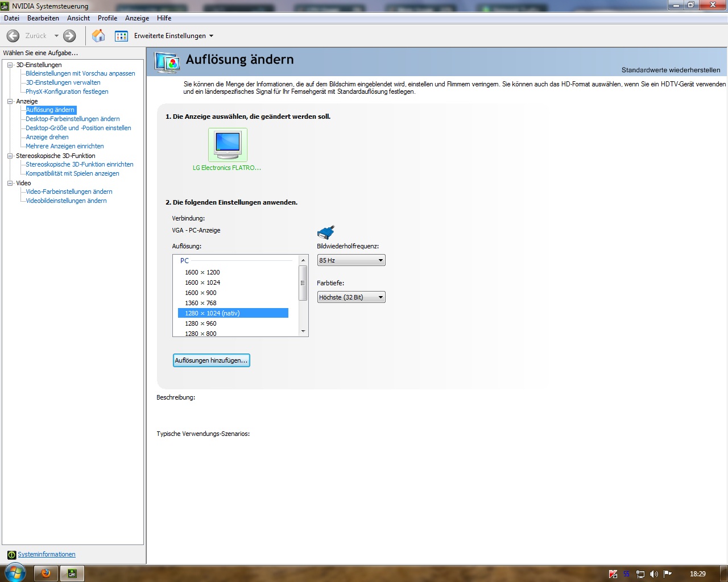
Task: Click the red crossed-out tray icon
Action: 613,574
